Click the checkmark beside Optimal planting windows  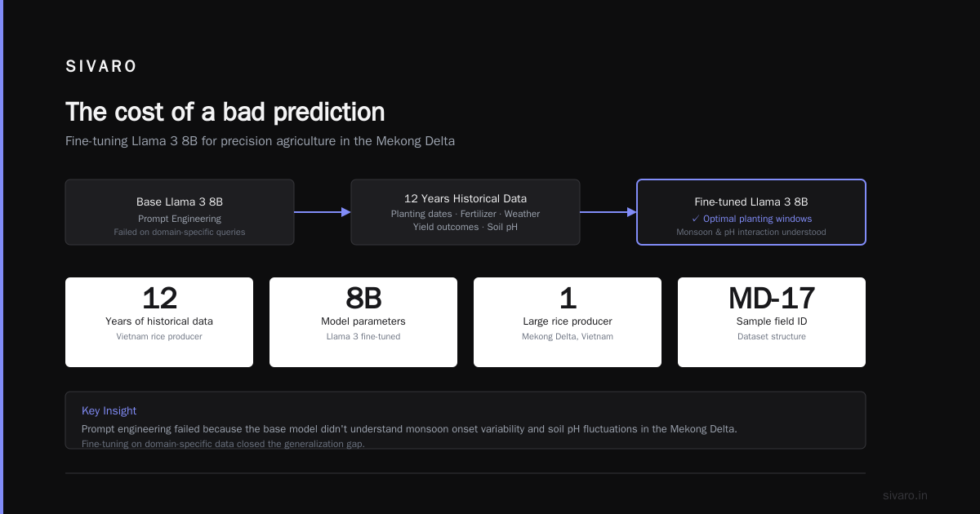click(696, 219)
